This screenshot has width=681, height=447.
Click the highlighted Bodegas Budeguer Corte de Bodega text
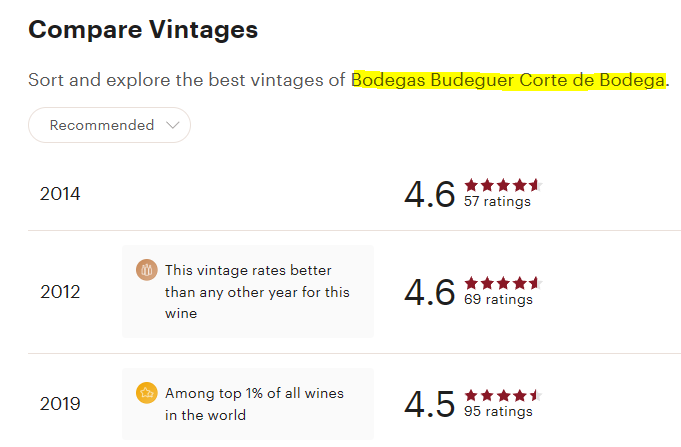[x=508, y=80]
